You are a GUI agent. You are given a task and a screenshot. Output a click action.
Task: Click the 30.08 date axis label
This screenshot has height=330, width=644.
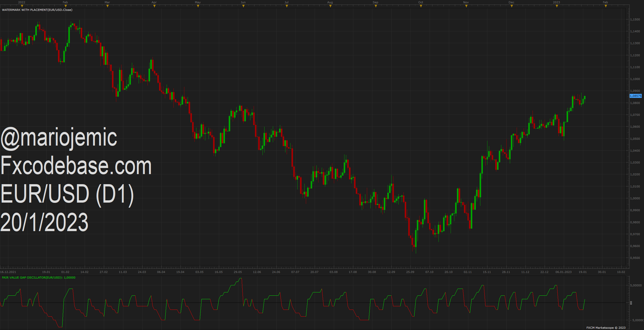click(372, 272)
